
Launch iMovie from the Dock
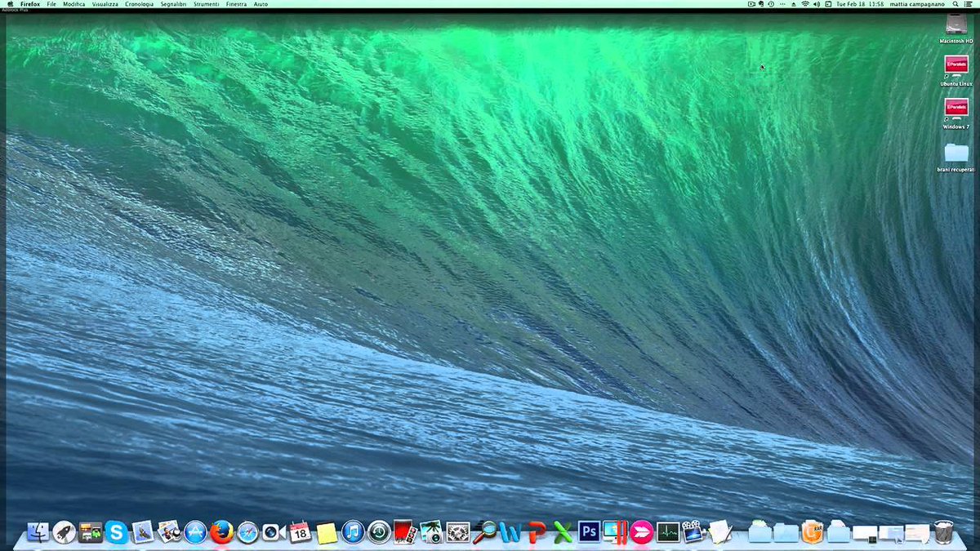694,533
